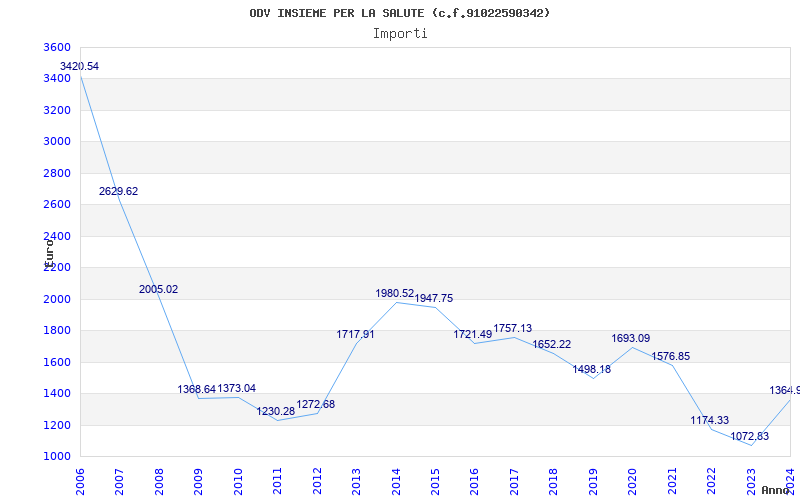This screenshot has height=500, width=800.
Task: Click the y-axis value 2600
Action: 55,205
